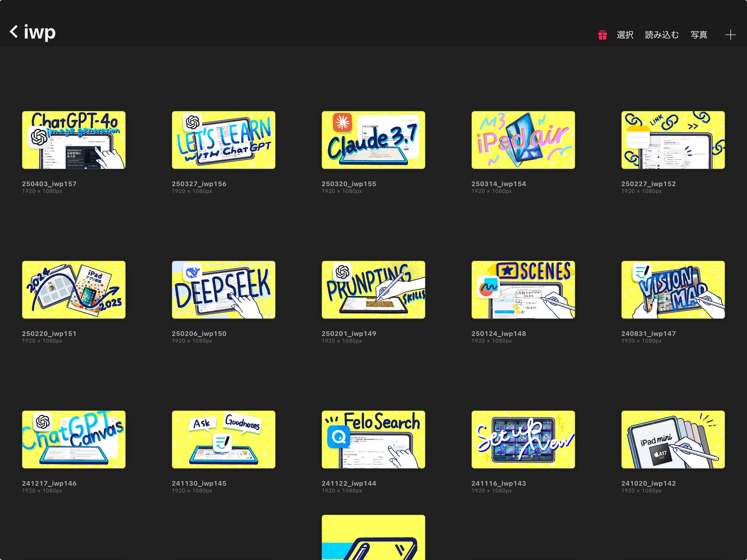Tap 選択 to select artworks
The height and width of the screenshot is (560, 747).
pyautogui.click(x=625, y=35)
